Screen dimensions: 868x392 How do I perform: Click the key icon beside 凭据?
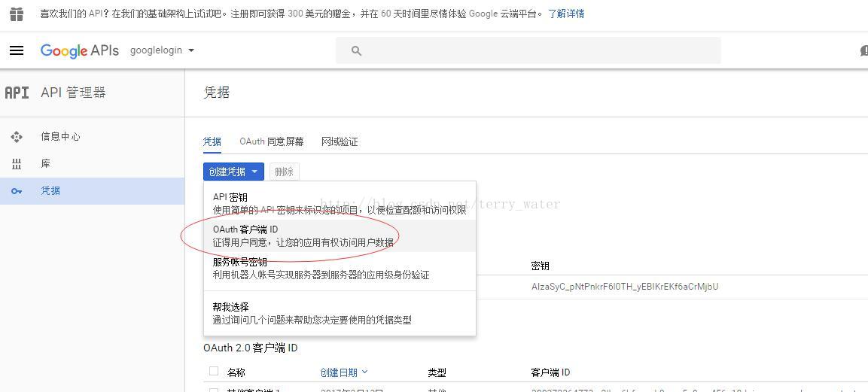pyautogui.click(x=17, y=191)
